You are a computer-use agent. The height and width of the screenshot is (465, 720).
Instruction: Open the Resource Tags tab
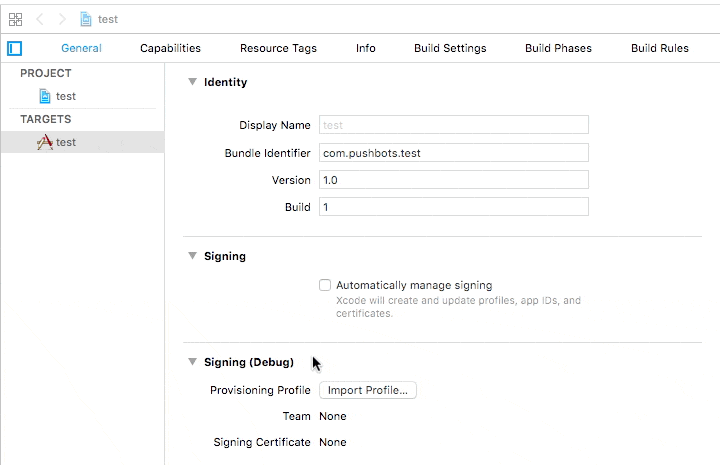(278, 48)
